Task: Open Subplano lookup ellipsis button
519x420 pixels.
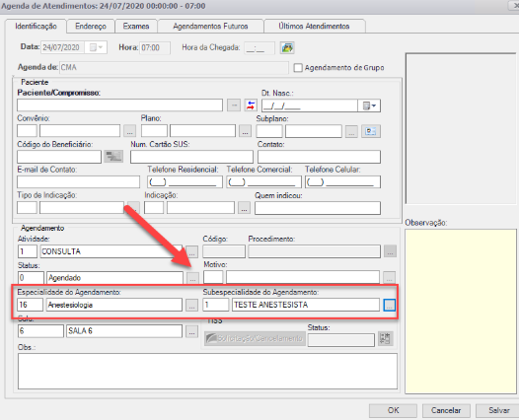Action: [351, 131]
